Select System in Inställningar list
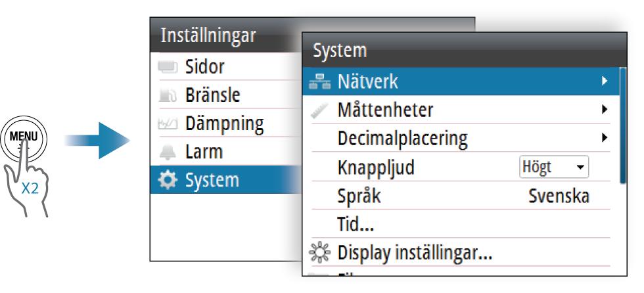644x293 pixels. 225,180
